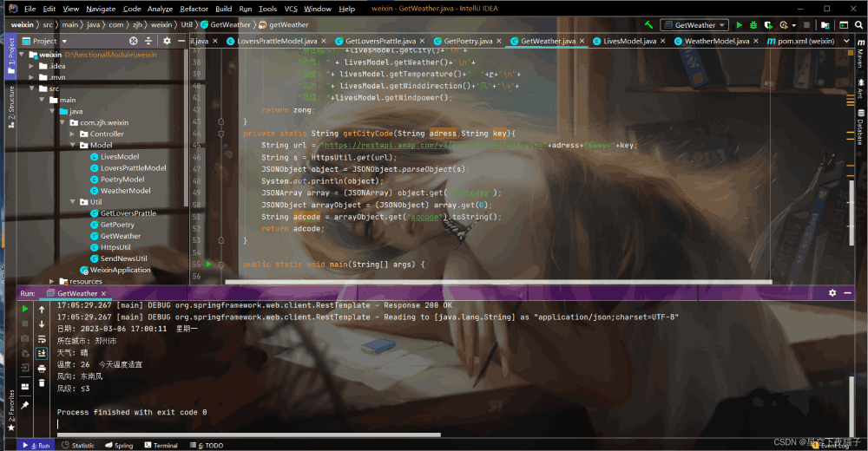Select HttpsUtil class in project tree
Viewport: 868px width, 451px height.
click(x=115, y=247)
